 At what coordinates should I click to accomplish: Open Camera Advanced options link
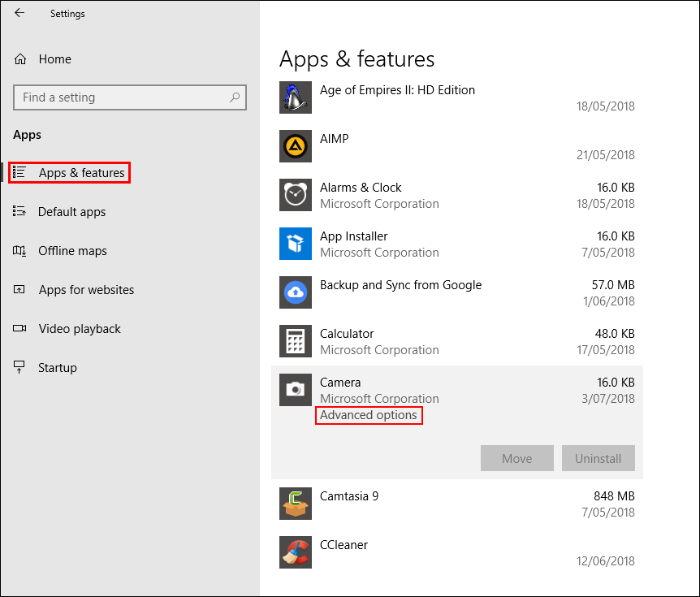click(369, 415)
